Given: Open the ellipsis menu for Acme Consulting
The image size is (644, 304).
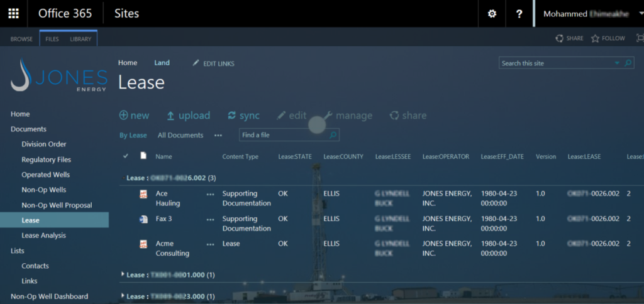Looking at the screenshot, I should pyautogui.click(x=210, y=244).
